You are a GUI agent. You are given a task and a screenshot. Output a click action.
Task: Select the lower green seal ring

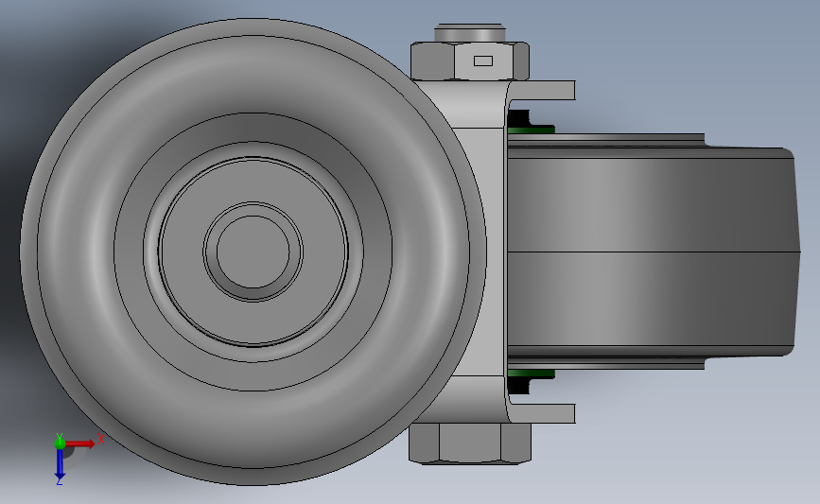click(531, 374)
